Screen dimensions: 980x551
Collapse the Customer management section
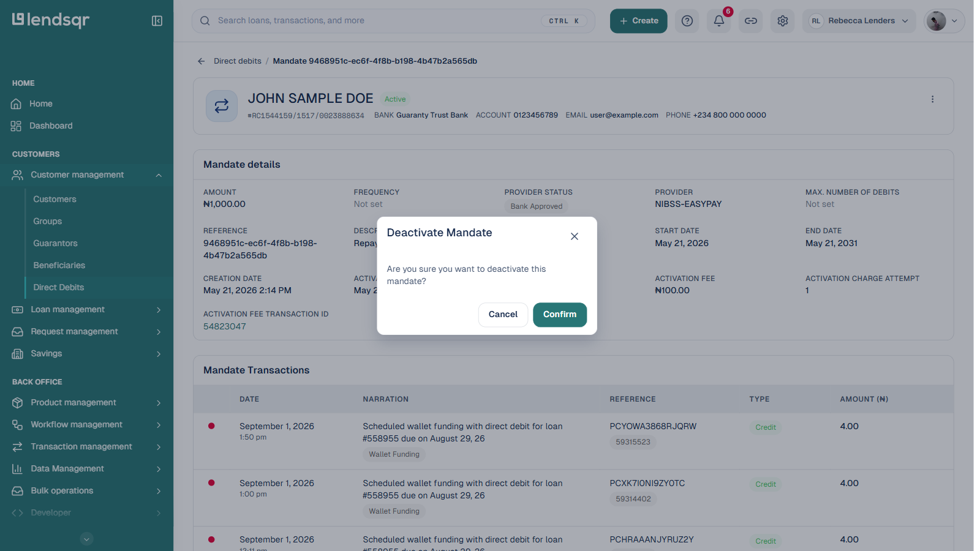point(159,175)
